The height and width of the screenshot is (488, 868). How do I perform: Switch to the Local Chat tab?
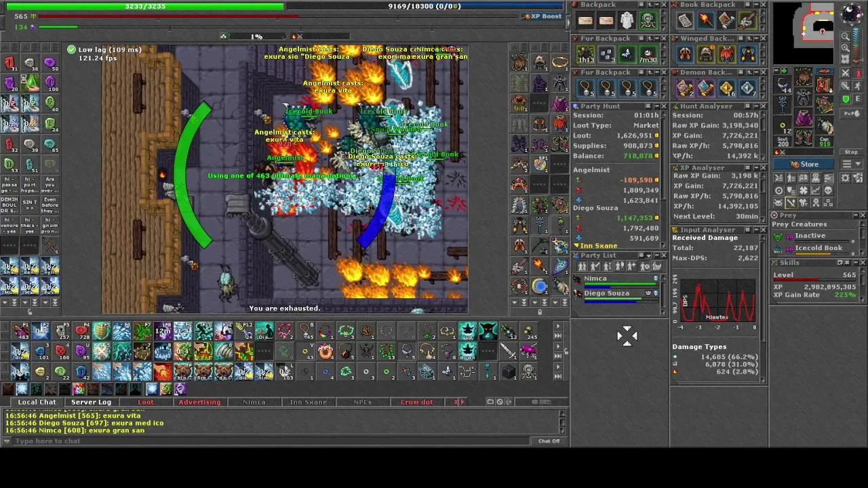37,402
